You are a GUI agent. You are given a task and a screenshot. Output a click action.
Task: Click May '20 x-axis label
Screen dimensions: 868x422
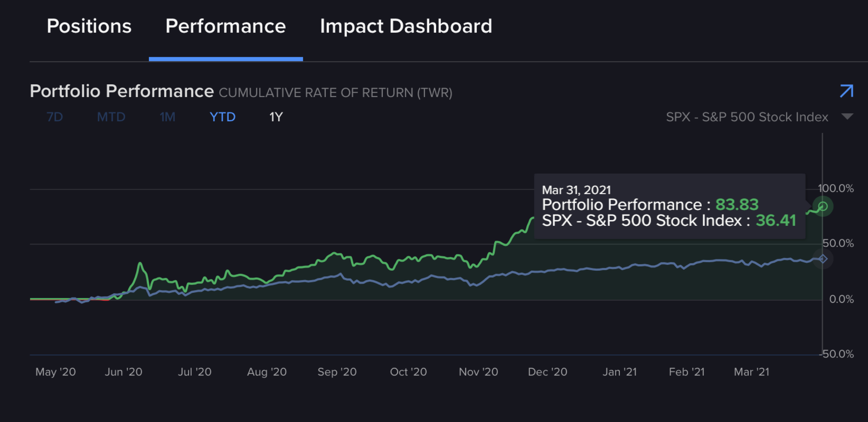coord(55,372)
